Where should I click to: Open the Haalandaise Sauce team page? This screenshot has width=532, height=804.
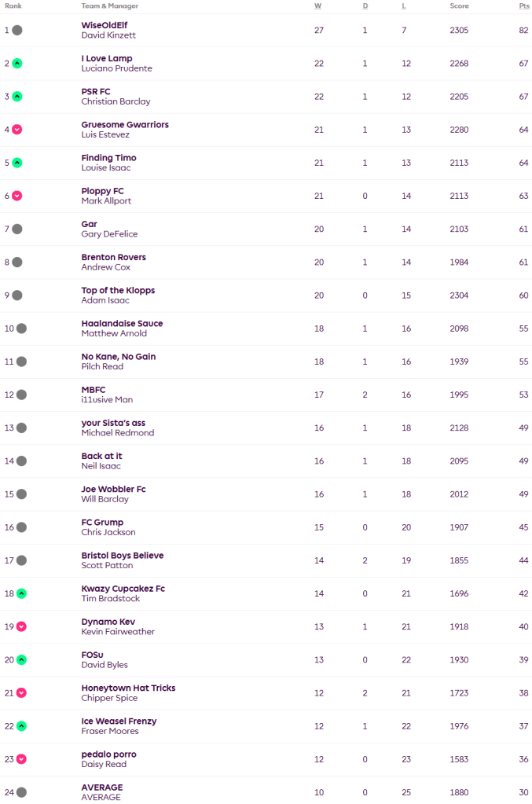coord(122,324)
